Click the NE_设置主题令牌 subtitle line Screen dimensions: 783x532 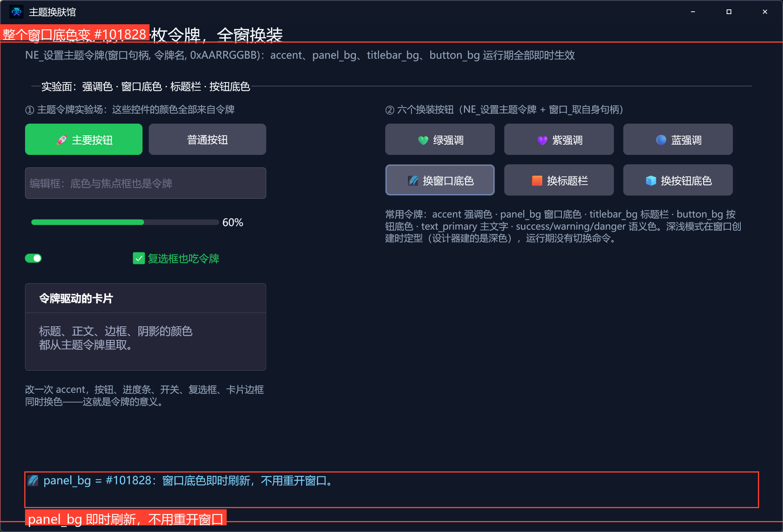pos(300,55)
